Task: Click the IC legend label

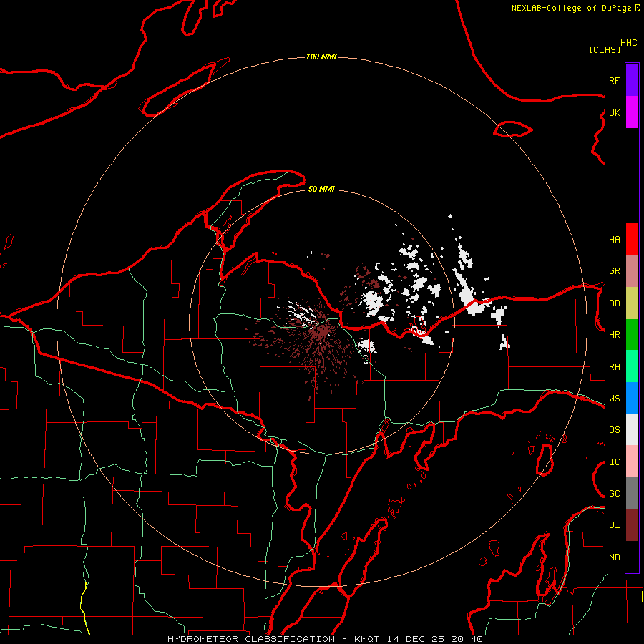Action: pyautogui.click(x=614, y=462)
